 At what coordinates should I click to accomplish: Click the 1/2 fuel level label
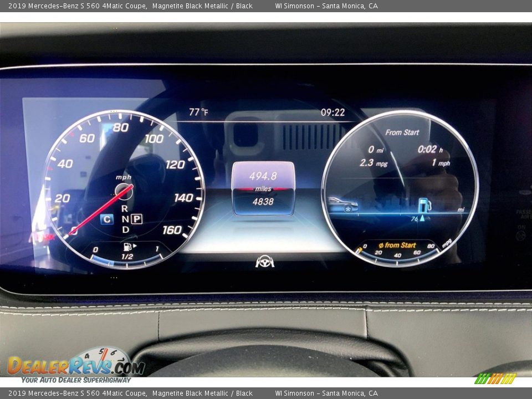(x=127, y=257)
